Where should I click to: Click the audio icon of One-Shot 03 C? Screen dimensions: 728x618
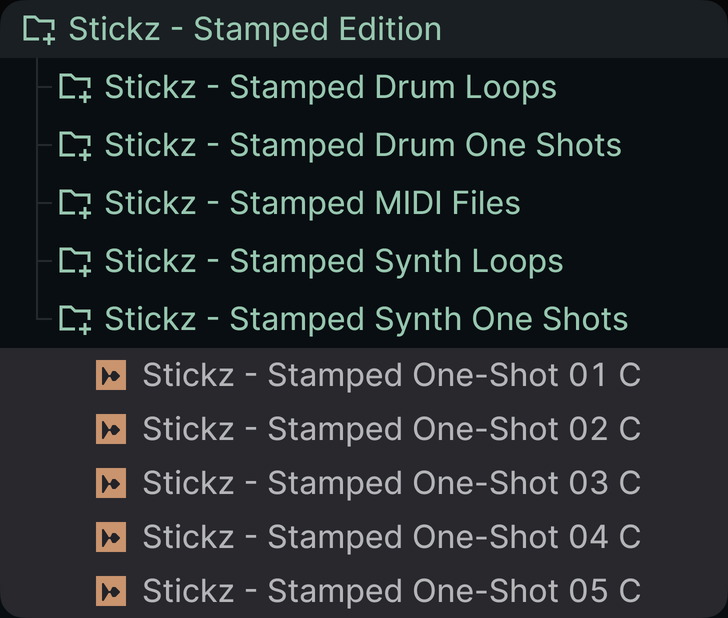pos(111,483)
